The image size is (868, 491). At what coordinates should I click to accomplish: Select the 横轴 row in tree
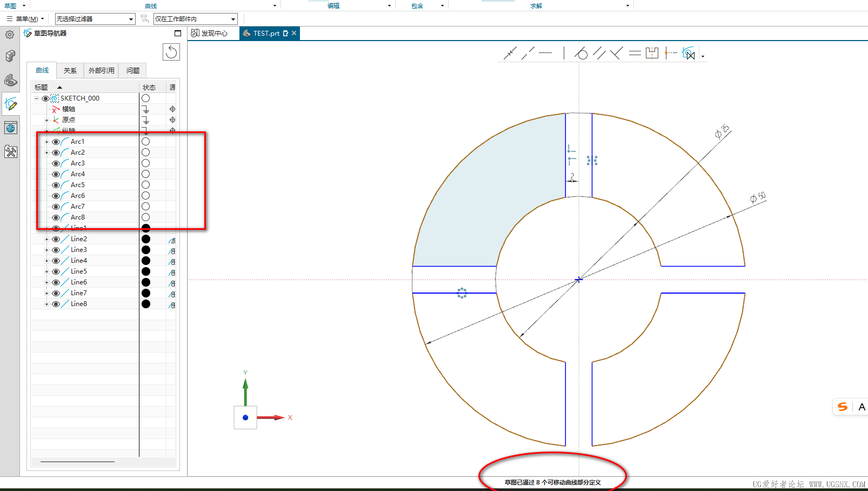coord(104,109)
